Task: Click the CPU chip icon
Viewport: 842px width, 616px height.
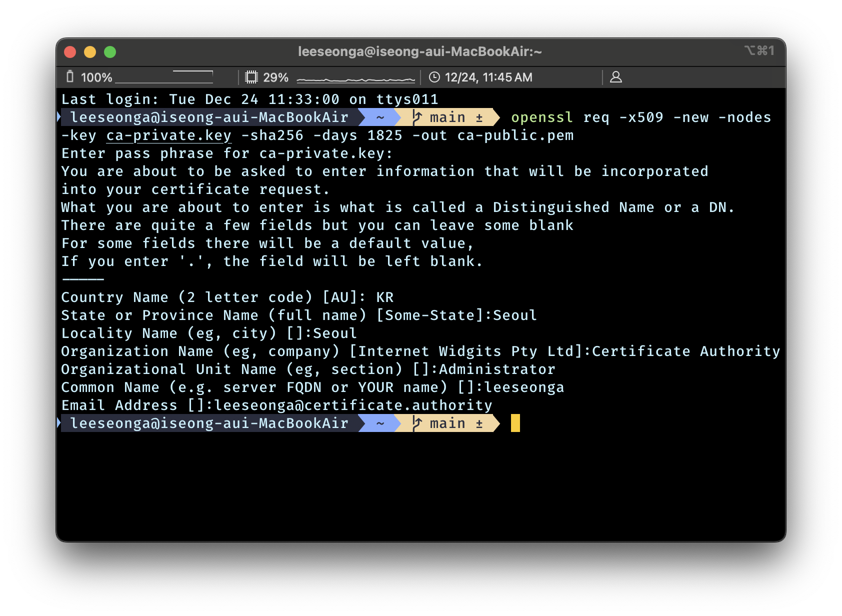Action: click(x=251, y=77)
